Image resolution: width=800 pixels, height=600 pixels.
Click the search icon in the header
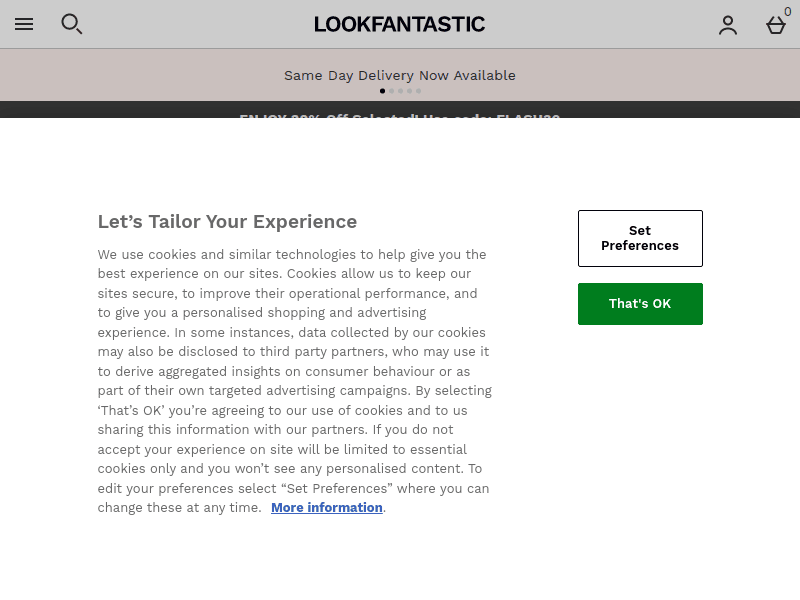pos(72,24)
